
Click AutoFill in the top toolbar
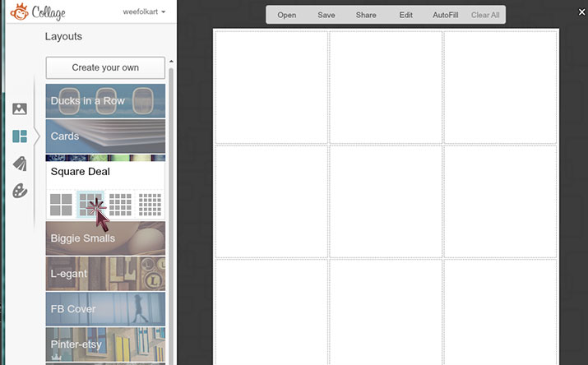[446, 15]
